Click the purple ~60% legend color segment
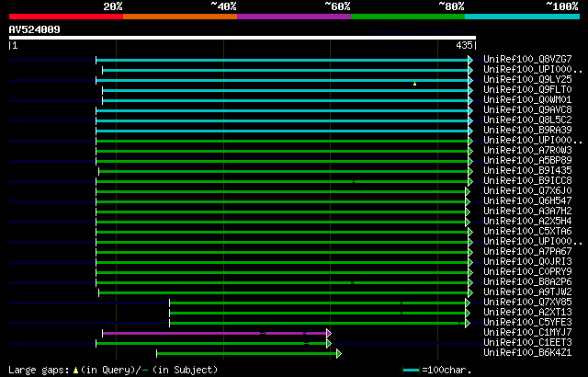The height and width of the screenshot is (377, 588). click(294, 17)
